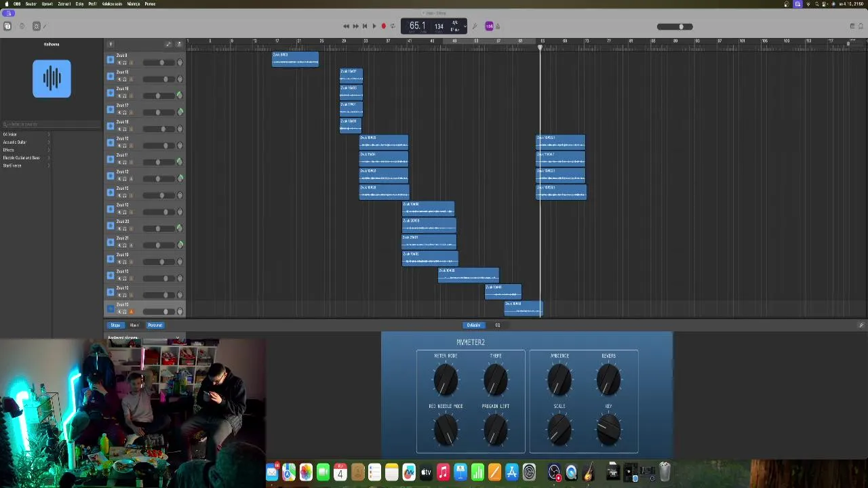The height and width of the screenshot is (488, 868).
Task: Open the Tuner icon by the LCD
Action: click(x=475, y=26)
